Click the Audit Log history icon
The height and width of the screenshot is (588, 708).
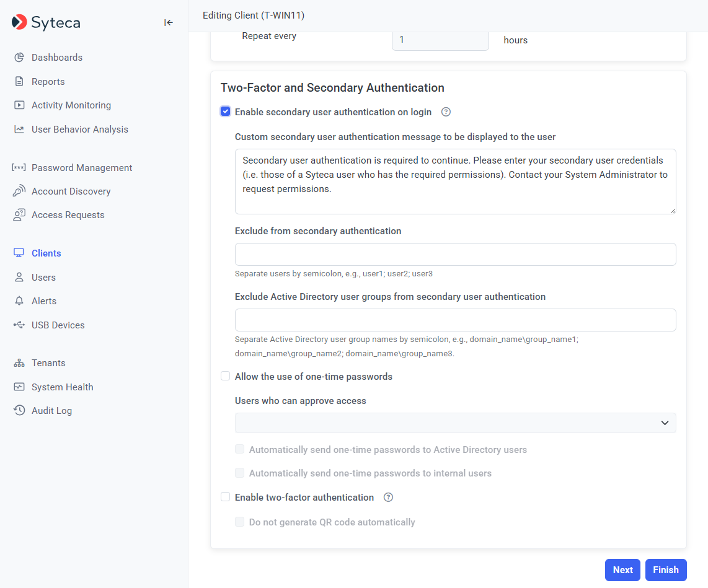(x=19, y=411)
